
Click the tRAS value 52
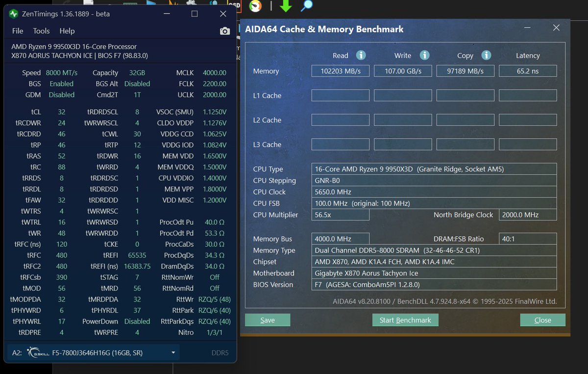pyautogui.click(x=61, y=156)
